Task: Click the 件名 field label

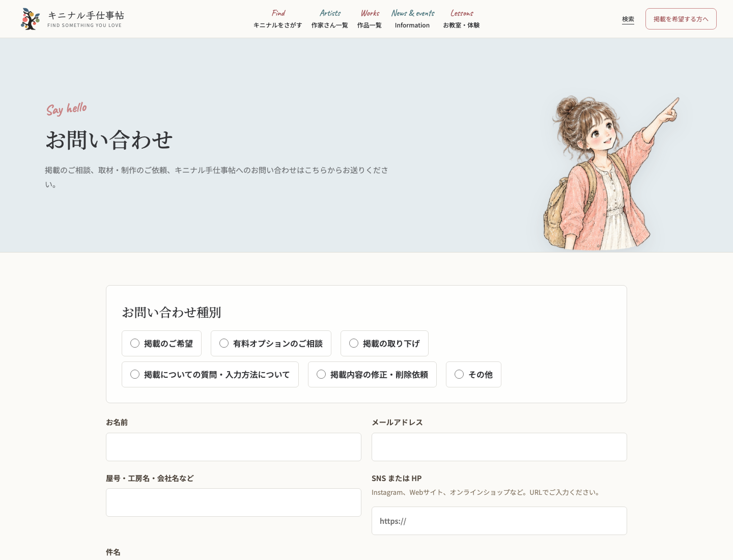Action: coord(113,552)
